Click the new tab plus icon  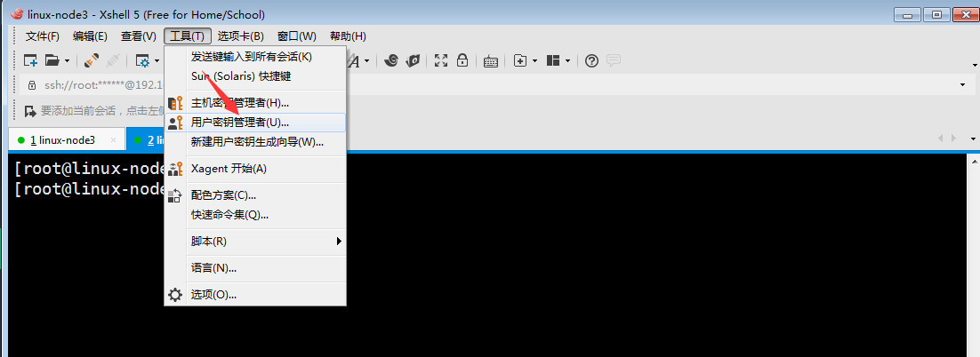click(x=520, y=60)
